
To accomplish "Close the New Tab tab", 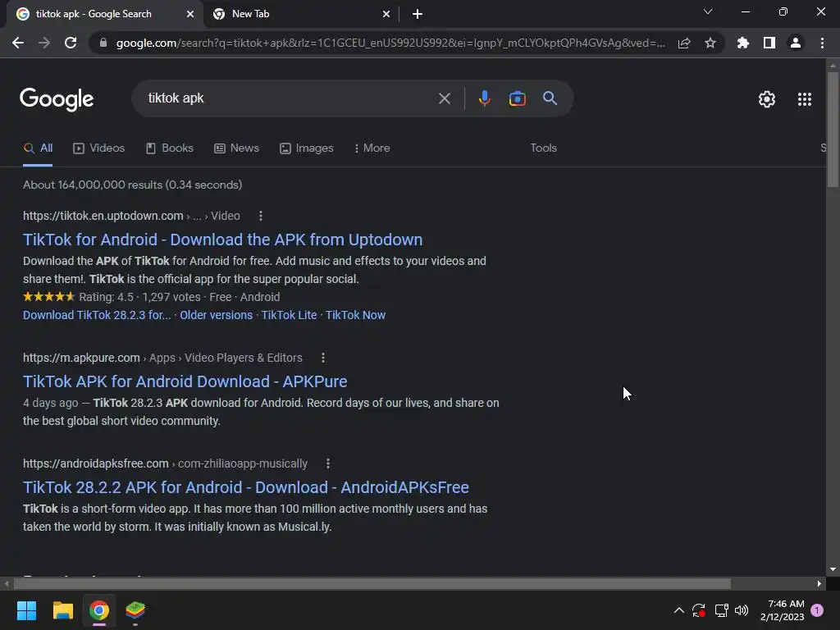I will [x=386, y=14].
